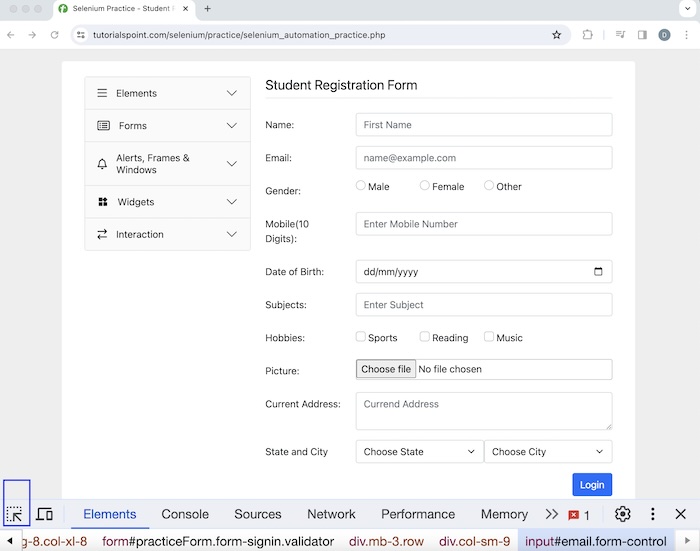The height and width of the screenshot is (551, 700).
Task: Open Chrome side panel icon
Action: click(x=642, y=35)
